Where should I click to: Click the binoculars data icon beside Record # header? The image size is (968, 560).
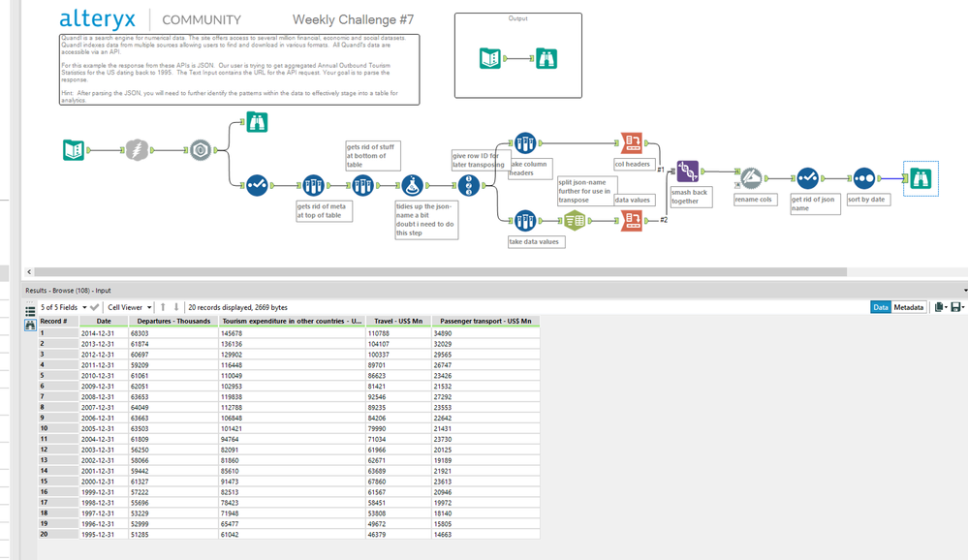[30, 325]
